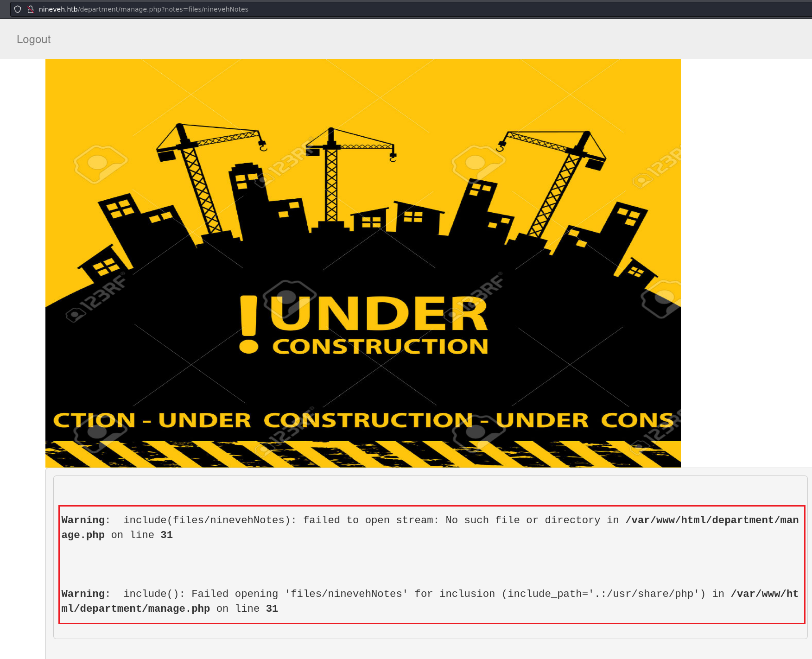The height and width of the screenshot is (659, 812).
Task: Click the insecure connection padlock icon
Action: (x=31, y=9)
